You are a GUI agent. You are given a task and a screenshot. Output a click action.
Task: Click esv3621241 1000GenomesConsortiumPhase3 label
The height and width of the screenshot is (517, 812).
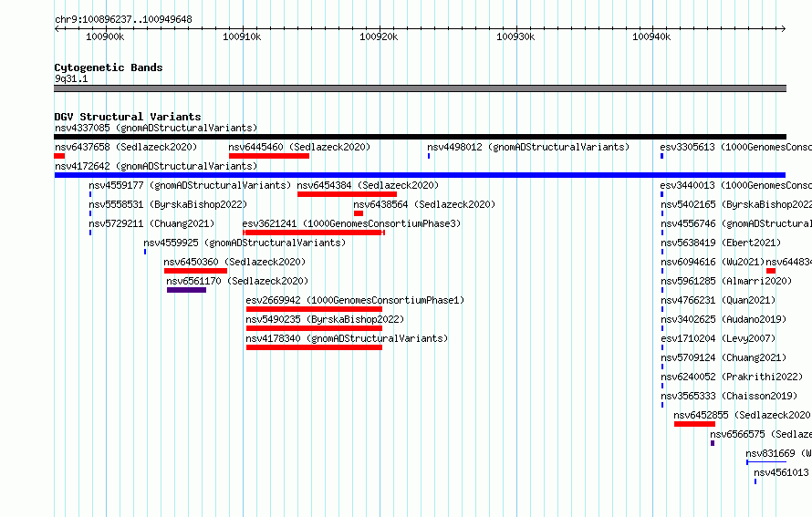pos(351,223)
